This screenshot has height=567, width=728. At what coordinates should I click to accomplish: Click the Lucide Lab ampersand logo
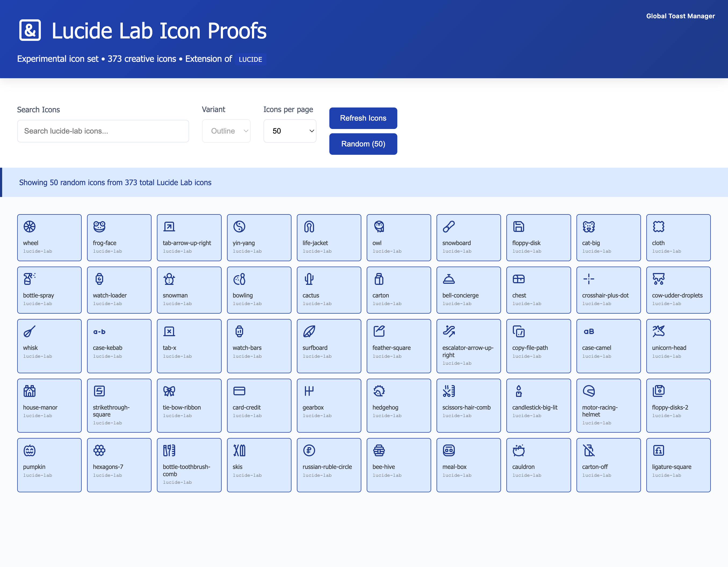(x=30, y=30)
